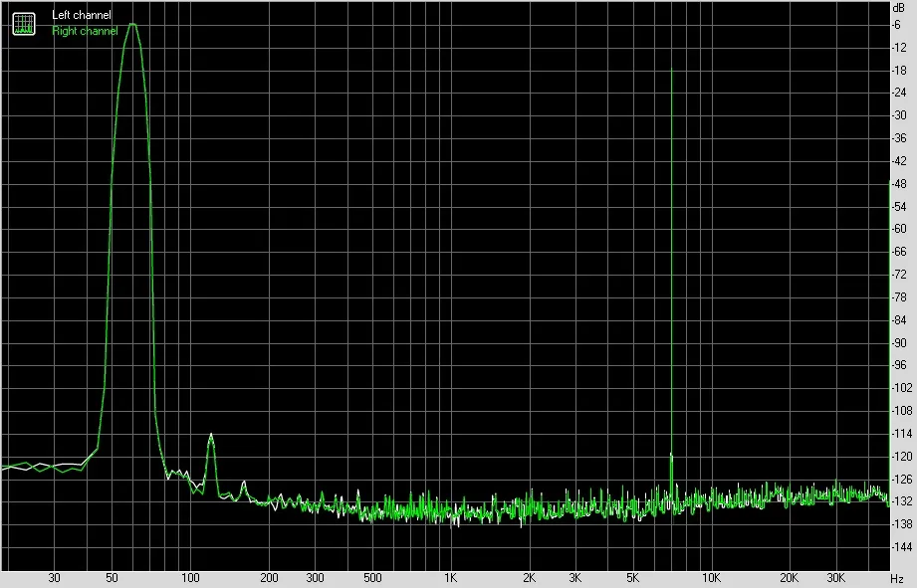The image size is (917, 588).
Task: Click the "30" Hz frequency label
Action: [x=54, y=578]
